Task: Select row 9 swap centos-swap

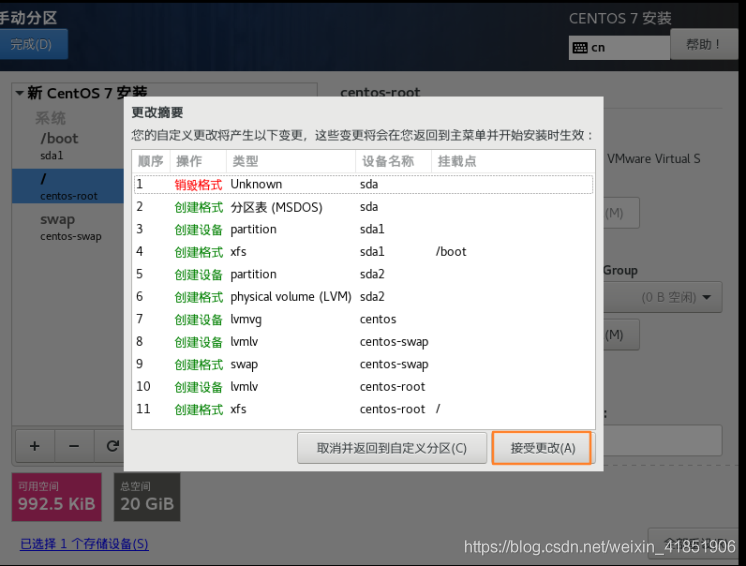Action: click(x=363, y=364)
